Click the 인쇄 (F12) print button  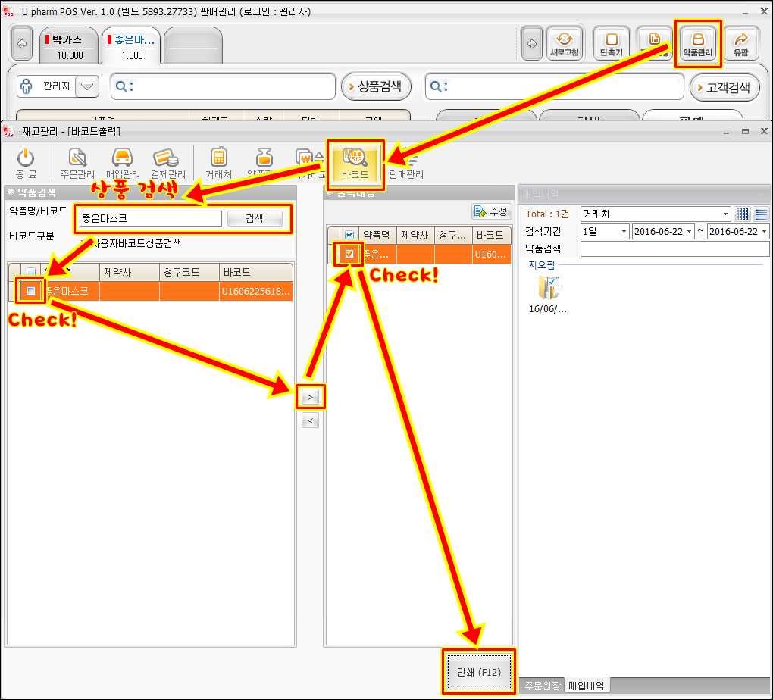click(x=478, y=672)
